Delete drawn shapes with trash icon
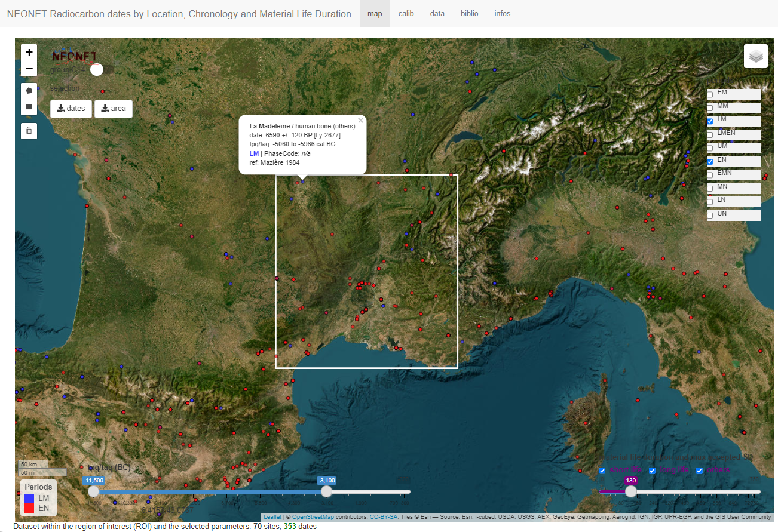Image resolution: width=778 pixels, height=532 pixels. point(29,130)
